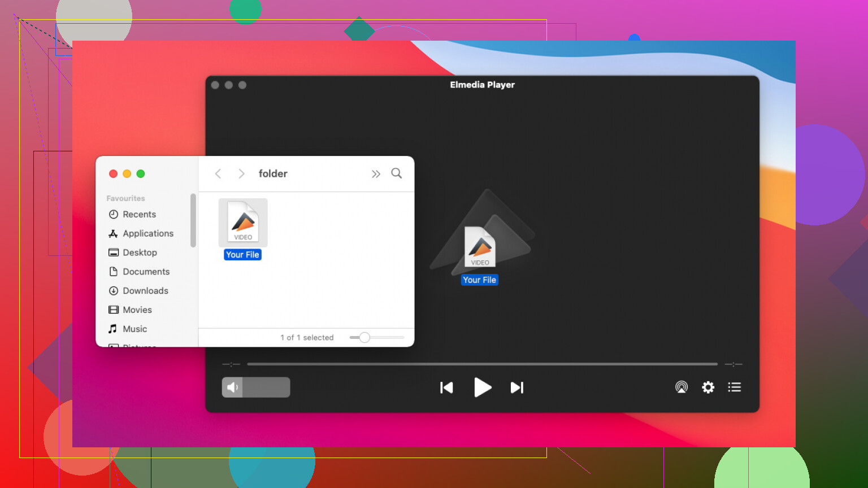
Task: Show the playlist panel icon
Action: click(x=734, y=387)
